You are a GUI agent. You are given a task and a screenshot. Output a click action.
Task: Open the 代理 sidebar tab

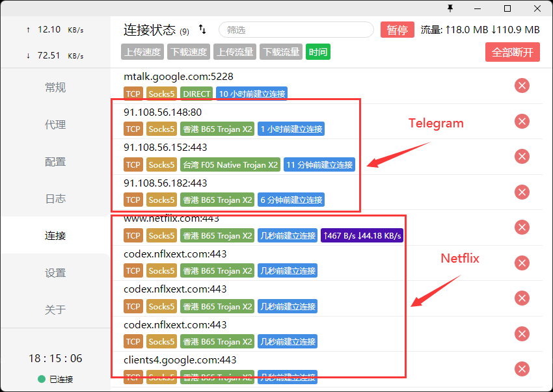pyautogui.click(x=55, y=125)
